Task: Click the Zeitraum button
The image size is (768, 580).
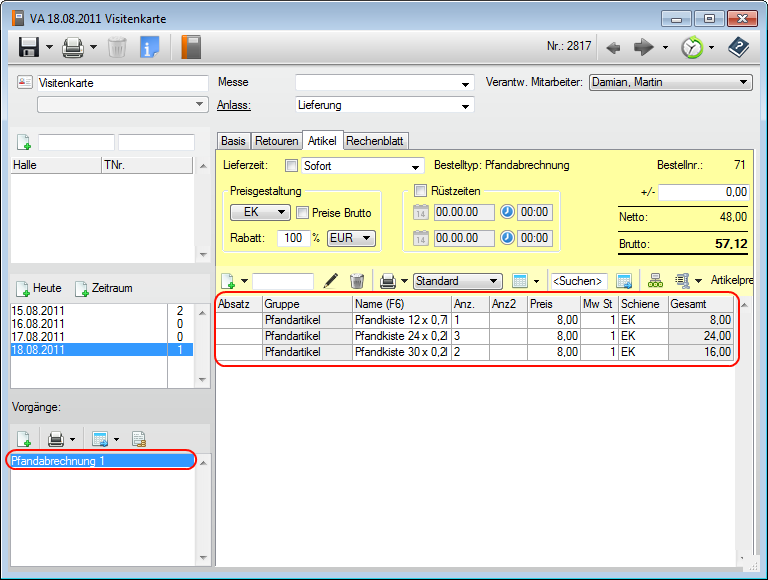Action: point(103,288)
